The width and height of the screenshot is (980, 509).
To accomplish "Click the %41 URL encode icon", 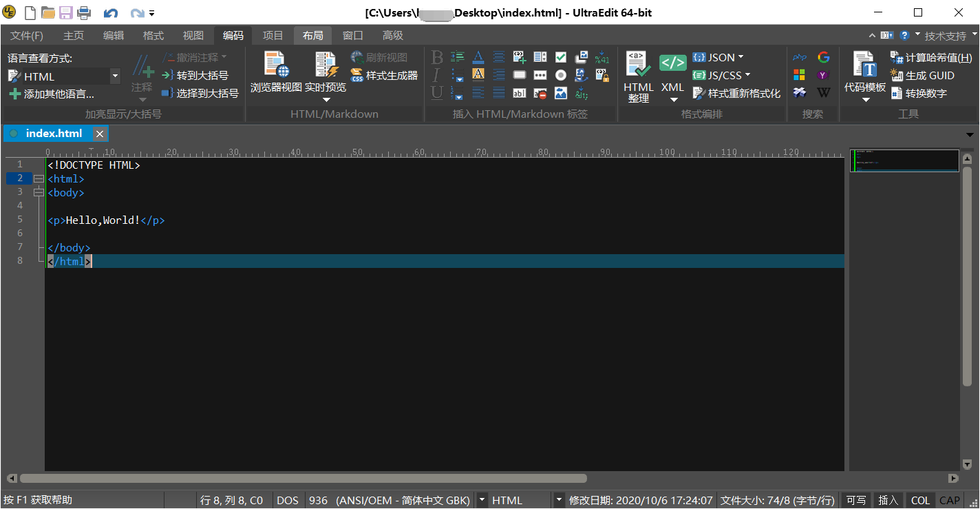I will pos(602,57).
